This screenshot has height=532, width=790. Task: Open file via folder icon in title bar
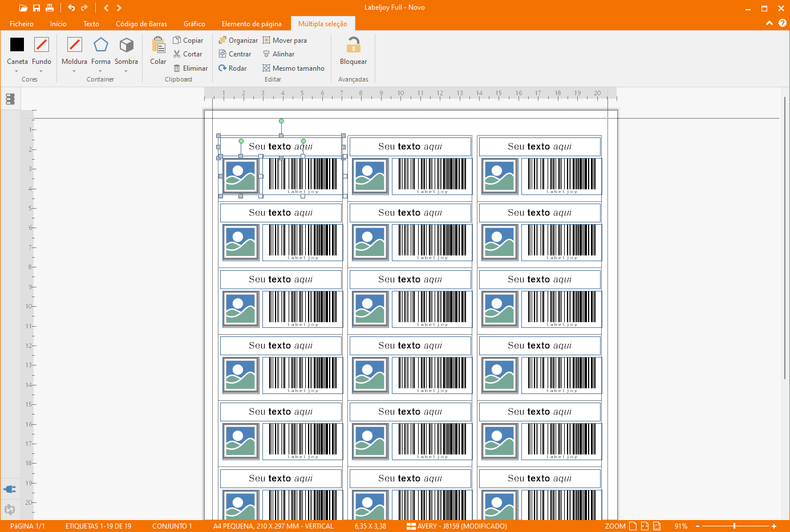coord(23,8)
